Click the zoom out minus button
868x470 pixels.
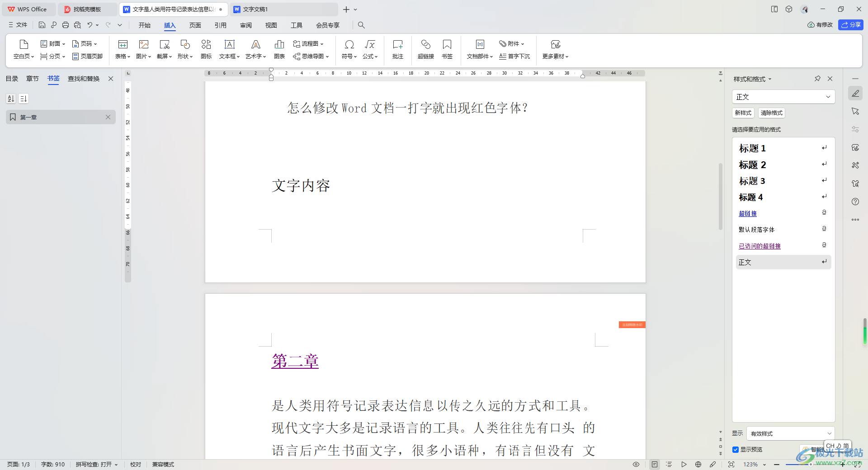pyautogui.click(x=777, y=465)
